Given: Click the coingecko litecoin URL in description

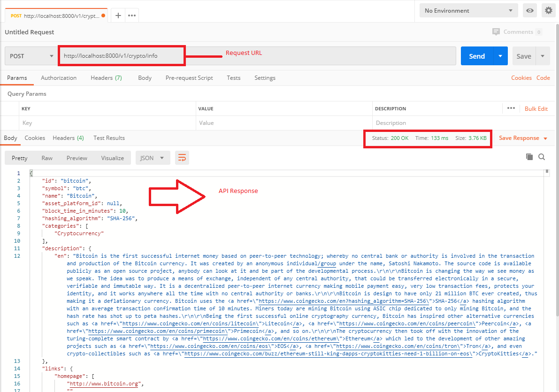Looking at the screenshot, I should coord(190,323).
